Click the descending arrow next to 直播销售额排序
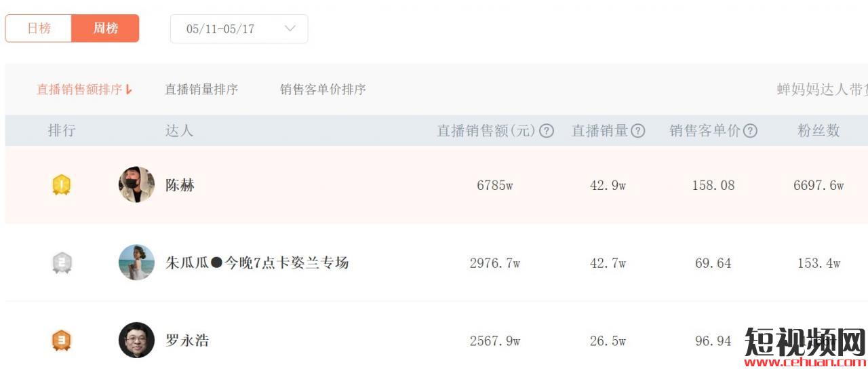Image resolution: width=868 pixels, height=369 pixels. [129, 90]
